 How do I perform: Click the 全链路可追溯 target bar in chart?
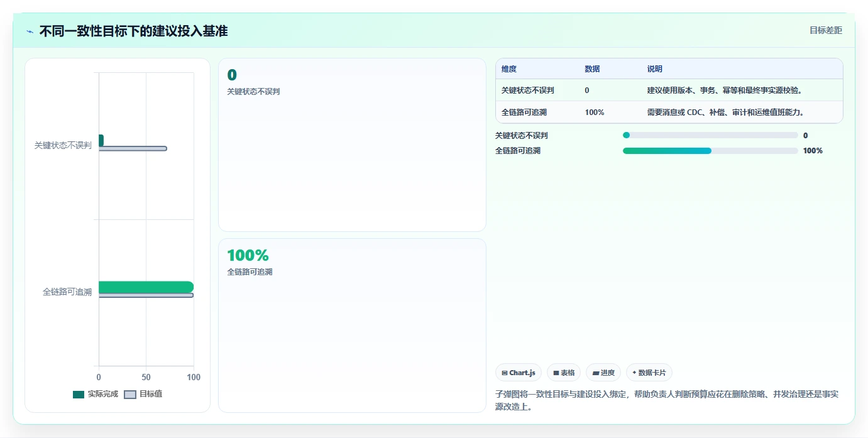pyautogui.click(x=146, y=295)
